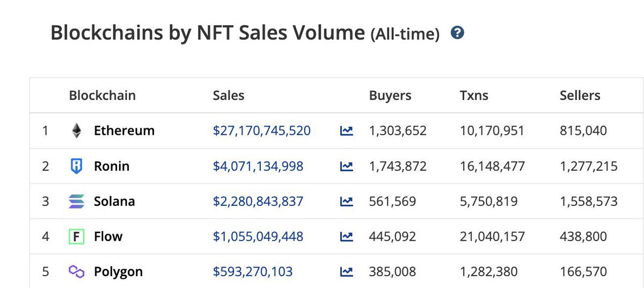Open Flow sales value $1,055,049,448
The width and height of the screenshot is (644, 288).
click(x=258, y=236)
